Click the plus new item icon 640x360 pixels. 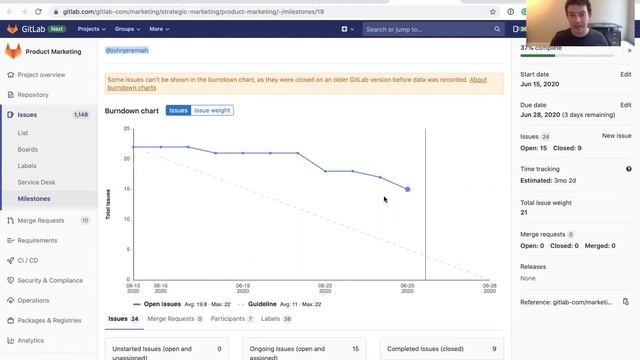point(344,29)
